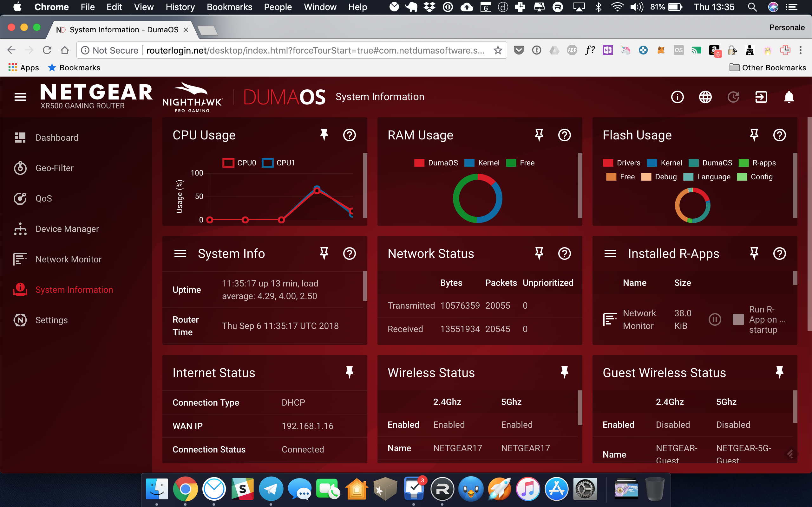Pin the CPU Usage panel
Image resolution: width=812 pixels, height=507 pixels.
coord(324,135)
